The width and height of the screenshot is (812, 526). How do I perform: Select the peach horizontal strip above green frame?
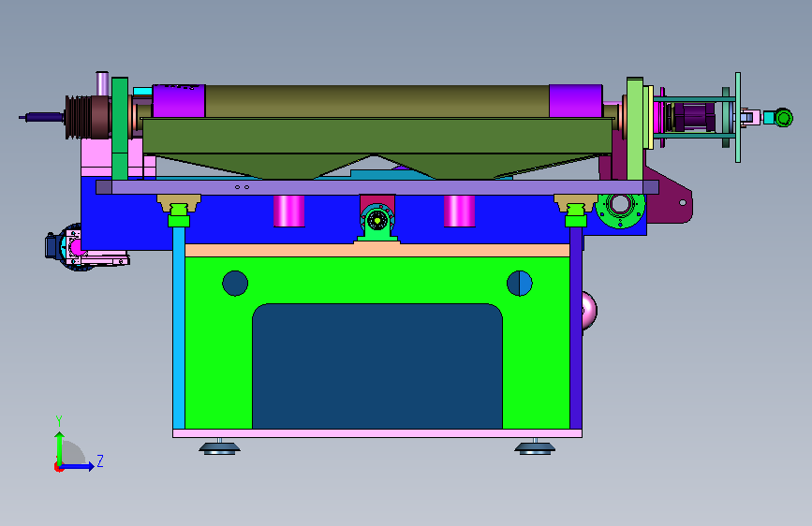(377, 251)
